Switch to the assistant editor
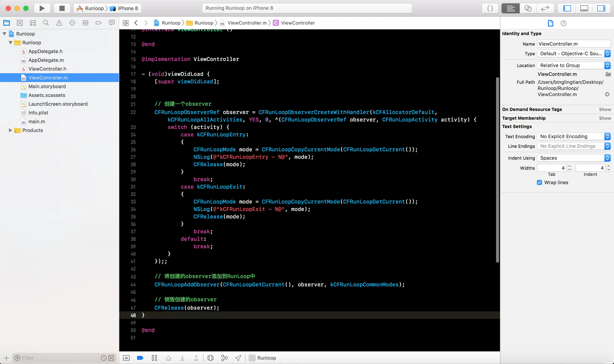Screen dimensions: 614x364 point(528,8)
